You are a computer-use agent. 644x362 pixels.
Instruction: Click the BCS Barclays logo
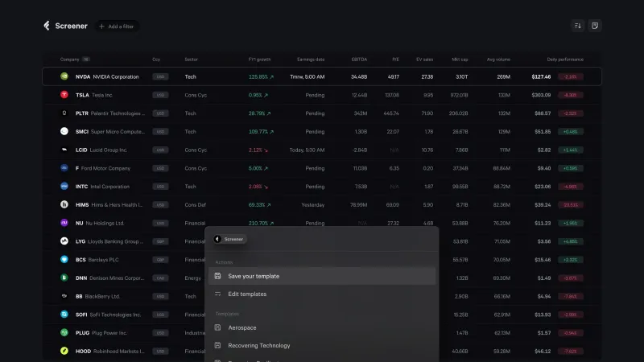click(x=64, y=259)
